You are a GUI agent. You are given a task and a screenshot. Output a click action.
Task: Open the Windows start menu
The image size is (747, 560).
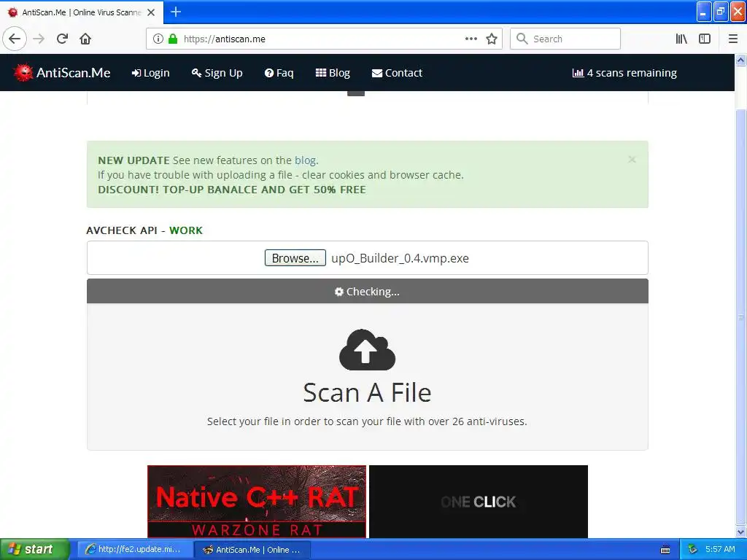[34, 549]
